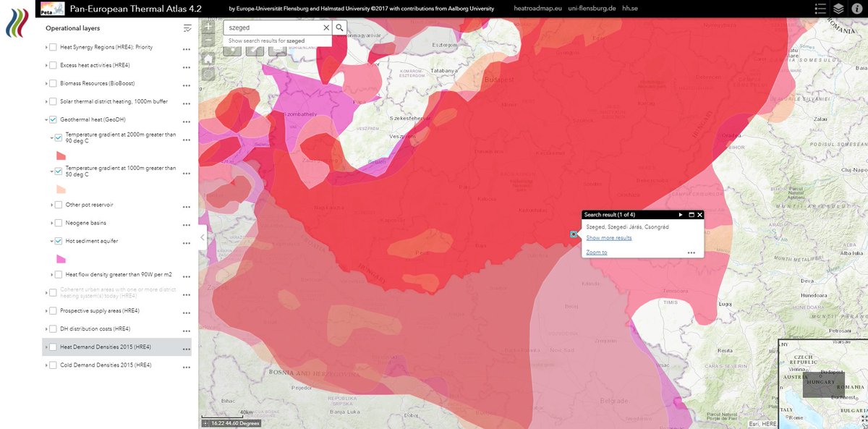This screenshot has width=868, height=429.
Task: Uncheck Geothermal heat (GeoDH) layer
Action: (54, 119)
